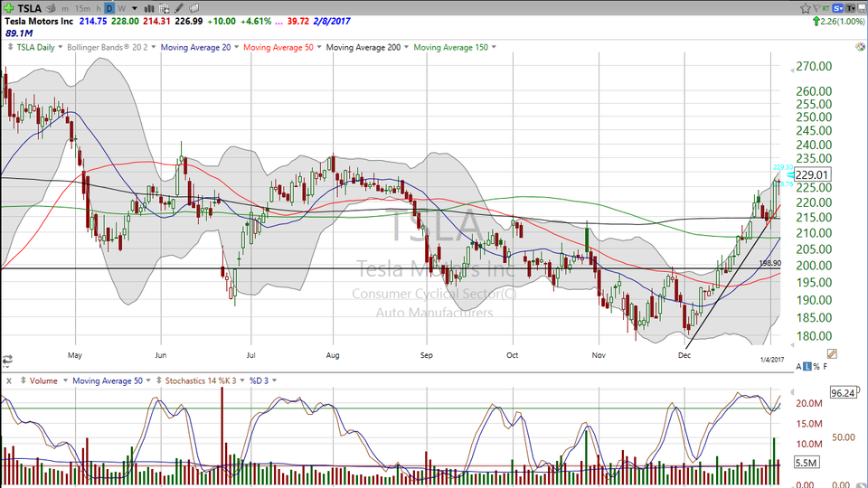Image resolution: width=868 pixels, height=488 pixels.
Task: Click the Aug label on time axis
Action: point(332,355)
